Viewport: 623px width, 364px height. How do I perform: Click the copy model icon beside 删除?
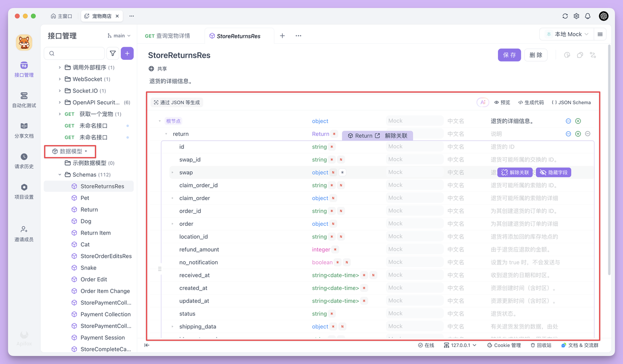pyautogui.click(x=580, y=55)
